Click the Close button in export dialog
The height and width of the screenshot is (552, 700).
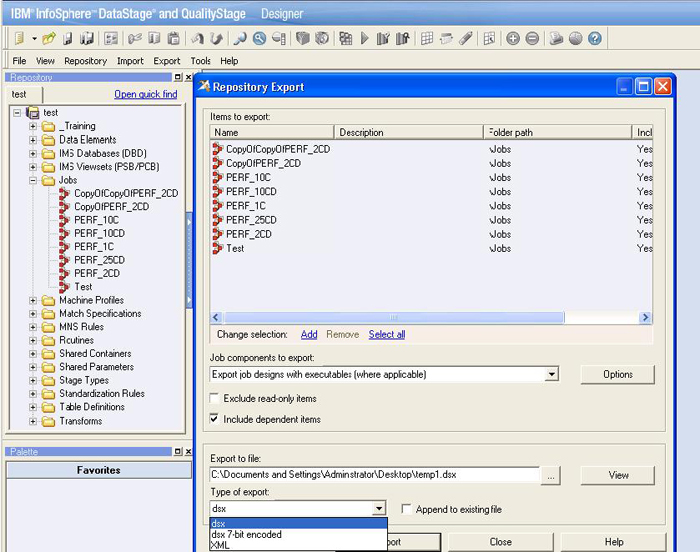click(x=500, y=542)
